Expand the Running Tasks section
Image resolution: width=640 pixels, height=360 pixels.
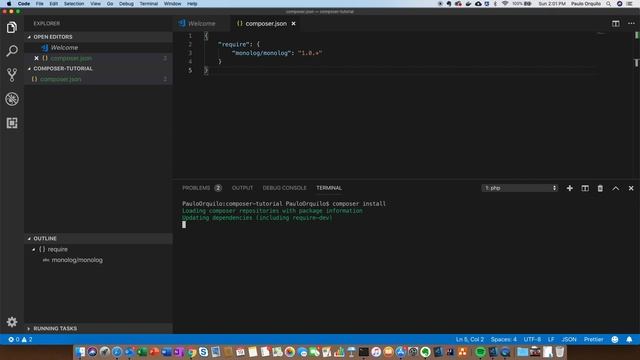click(x=29, y=329)
